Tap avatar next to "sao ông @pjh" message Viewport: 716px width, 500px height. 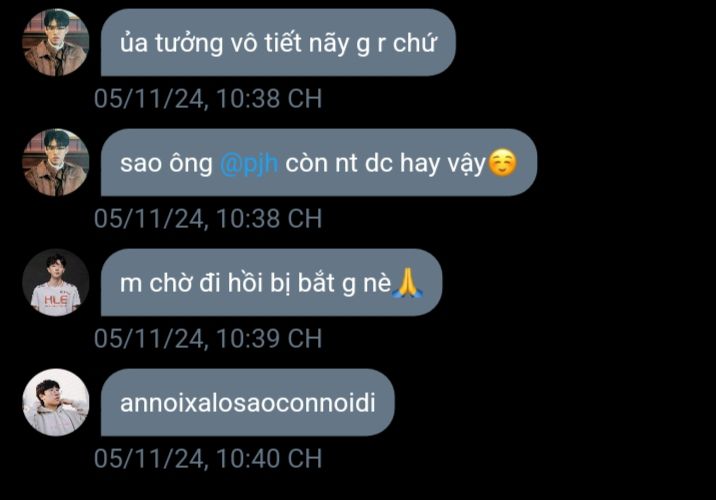pyautogui.click(x=56, y=163)
